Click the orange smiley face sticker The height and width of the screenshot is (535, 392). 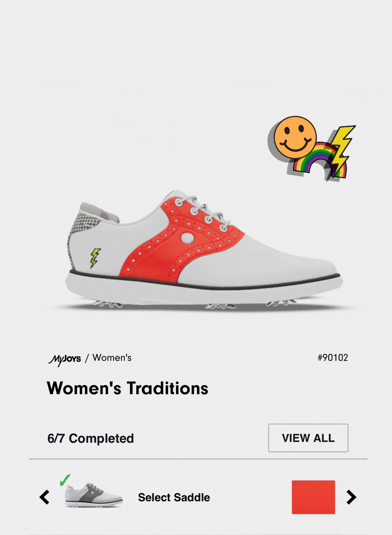(295, 138)
